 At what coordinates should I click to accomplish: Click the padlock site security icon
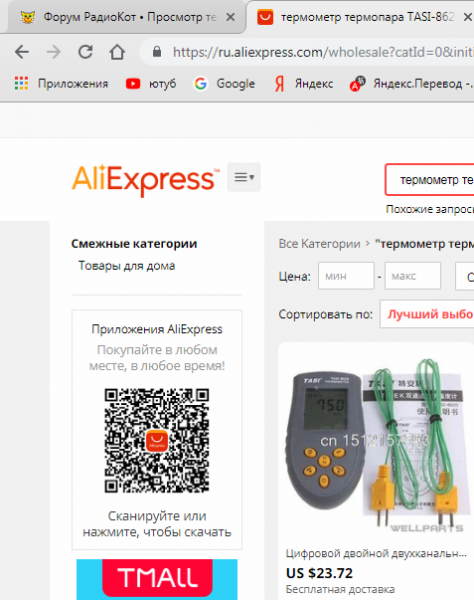click(x=156, y=52)
